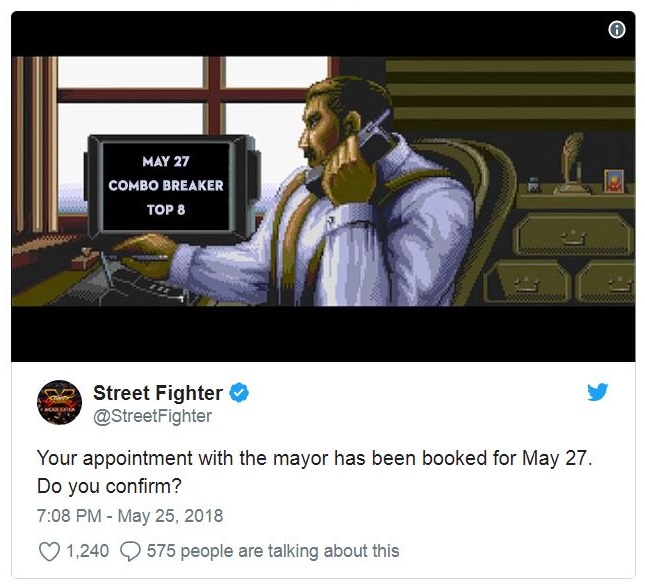
Task: Click the framed photo on the shelf
Action: 614,181
